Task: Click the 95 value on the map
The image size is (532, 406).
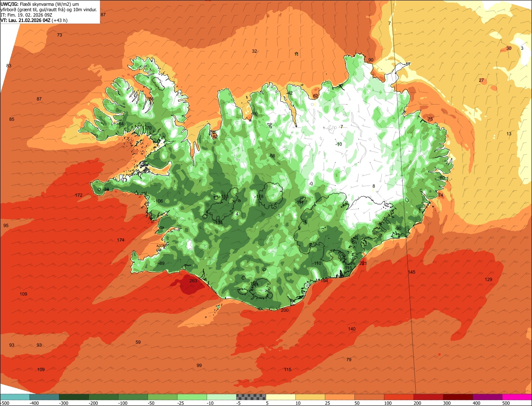Action: click(x=6, y=225)
